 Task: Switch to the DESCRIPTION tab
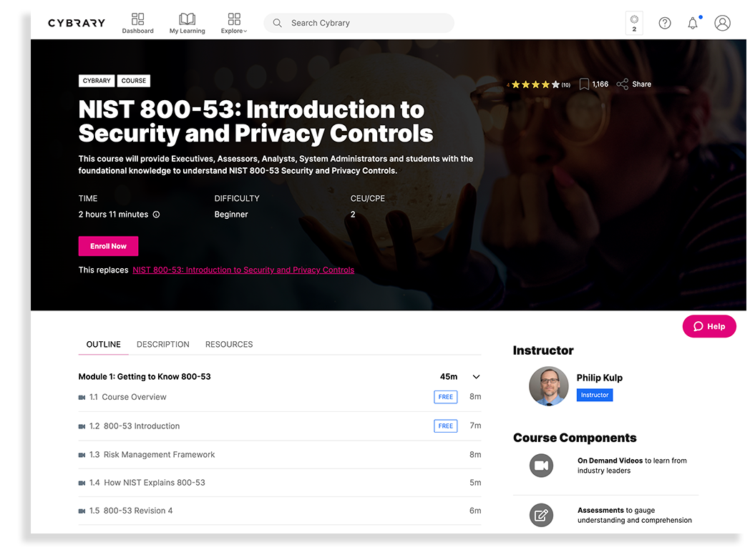tap(162, 345)
